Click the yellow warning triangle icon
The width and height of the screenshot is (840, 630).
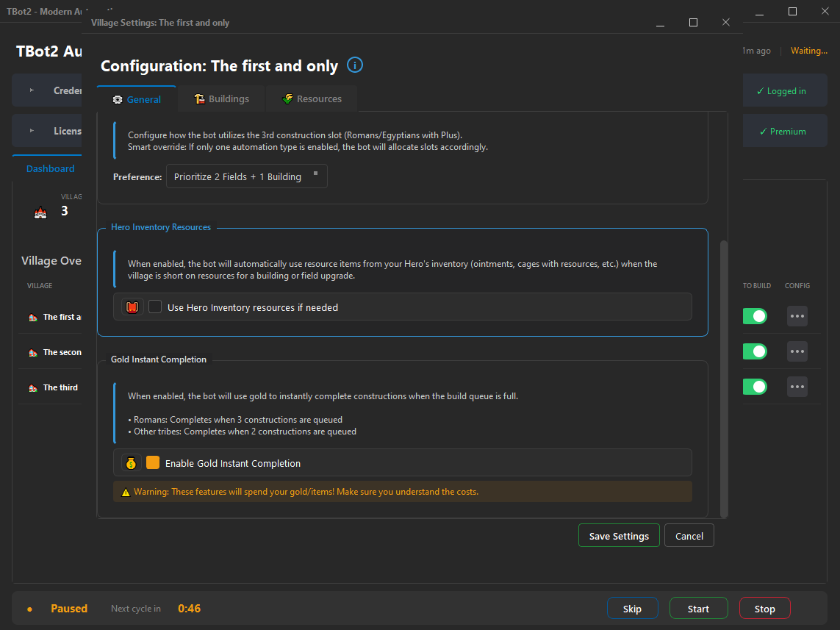point(126,492)
